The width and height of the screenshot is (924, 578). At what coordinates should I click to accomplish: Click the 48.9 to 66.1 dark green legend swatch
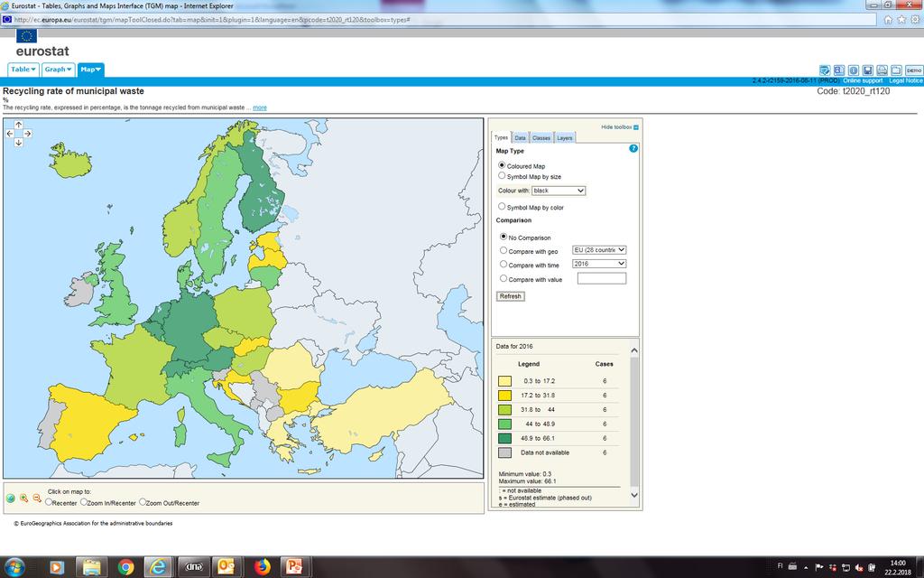click(504, 438)
